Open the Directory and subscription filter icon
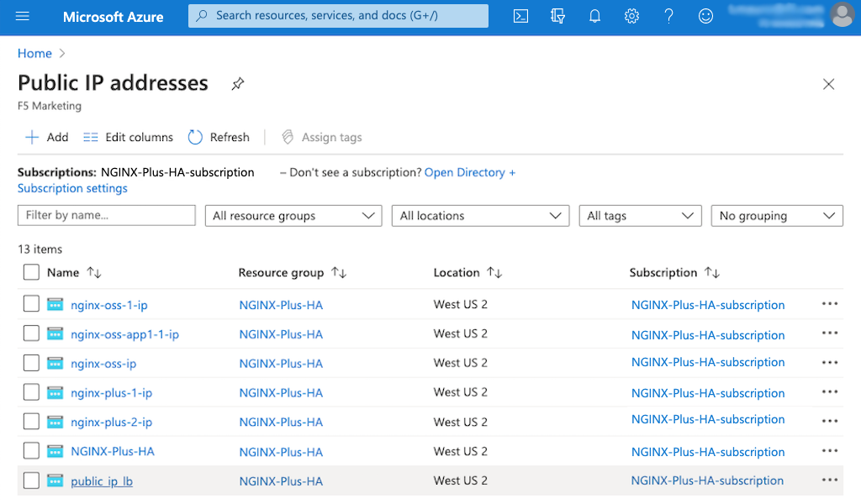Image resolution: width=861 pixels, height=504 pixels. click(x=557, y=16)
